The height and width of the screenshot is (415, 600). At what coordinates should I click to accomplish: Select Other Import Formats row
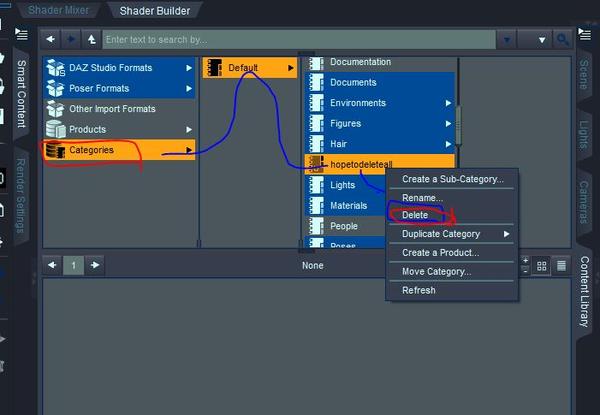tap(119, 109)
